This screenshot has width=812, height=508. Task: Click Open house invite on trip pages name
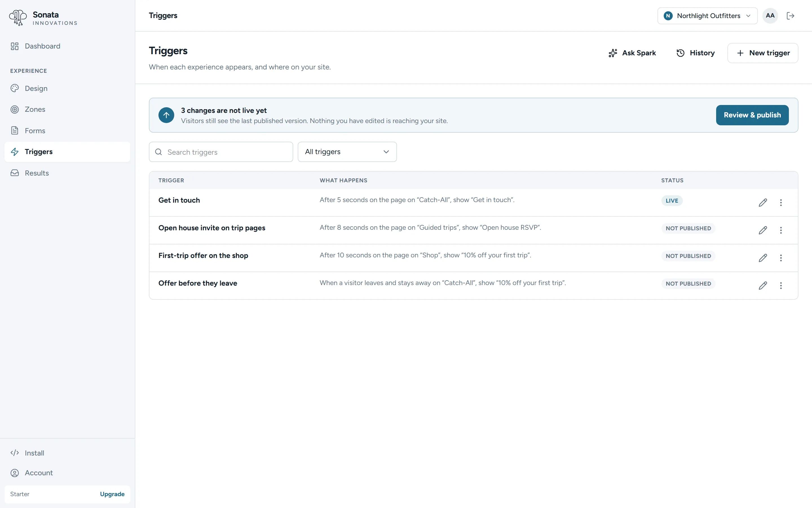pyautogui.click(x=212, y=228)
